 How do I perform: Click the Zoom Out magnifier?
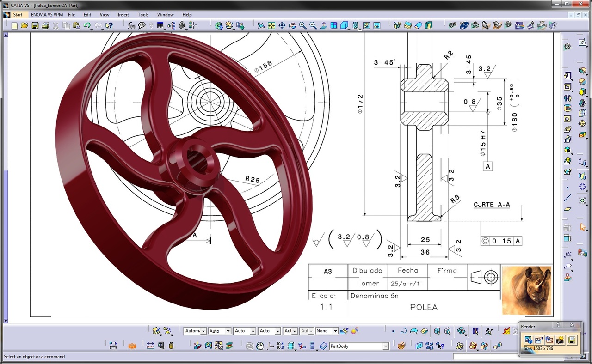click(313, 26)
